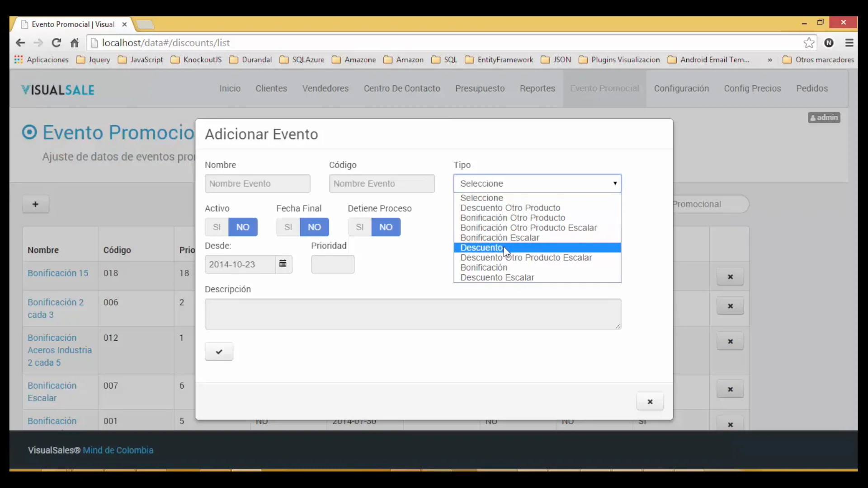The height and width of the screenshot is (488, 868).
Task: Open the Bonificación 15 link
Action: pyautogui.click(x=58, y=273)
